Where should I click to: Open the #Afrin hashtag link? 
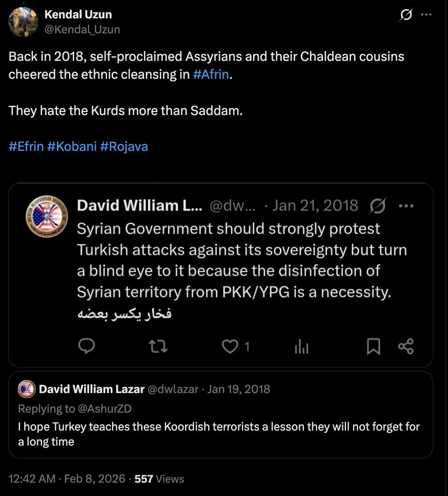point(211,74)
